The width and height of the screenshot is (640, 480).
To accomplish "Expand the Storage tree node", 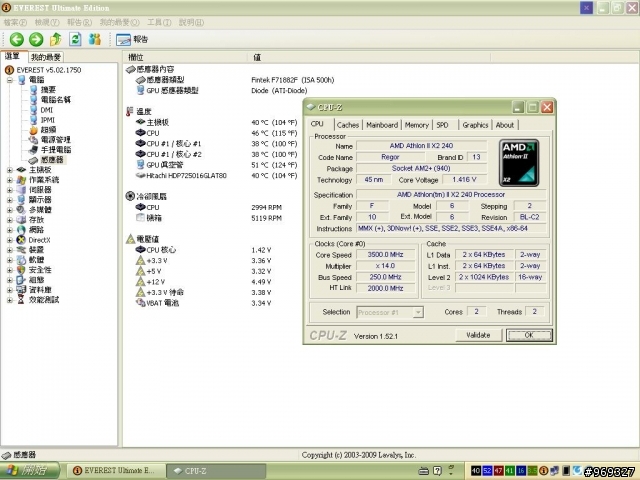I will tap(10, 220).
